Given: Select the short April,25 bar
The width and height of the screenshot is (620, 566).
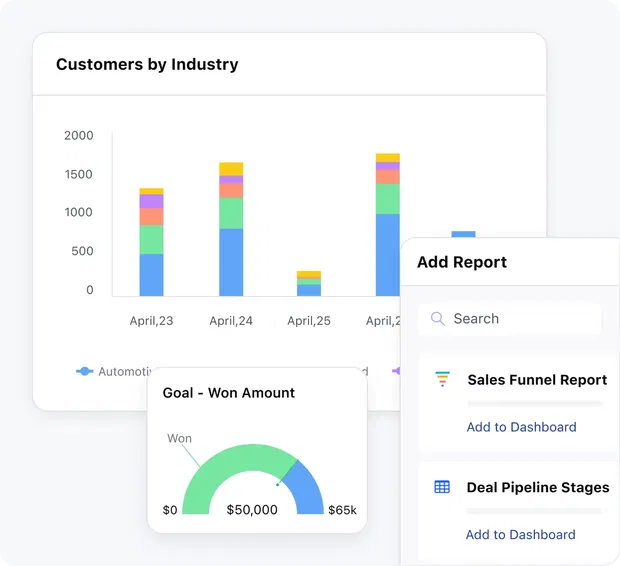Looking at the screenshot, I should pos(309,285).
